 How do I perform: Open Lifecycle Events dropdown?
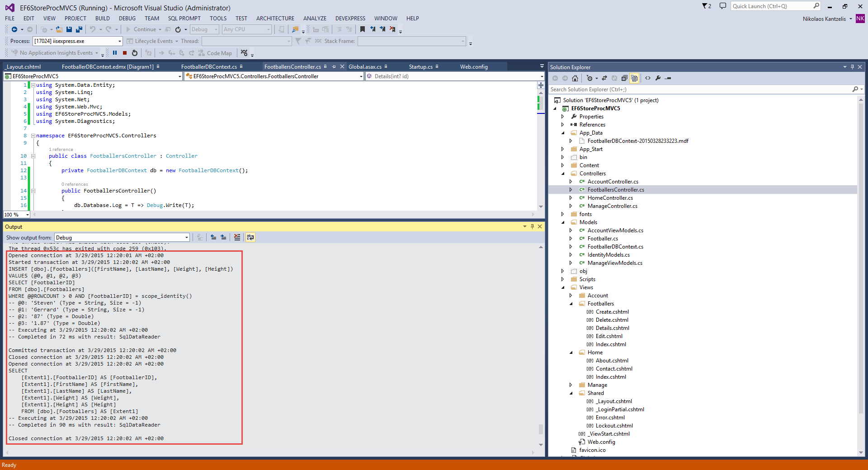(152, 41)
